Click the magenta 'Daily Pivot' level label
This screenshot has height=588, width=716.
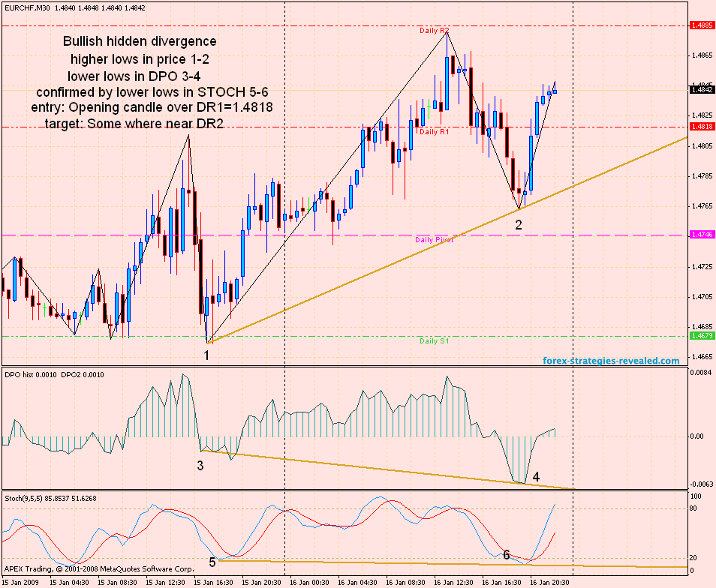tap(435, 240)
